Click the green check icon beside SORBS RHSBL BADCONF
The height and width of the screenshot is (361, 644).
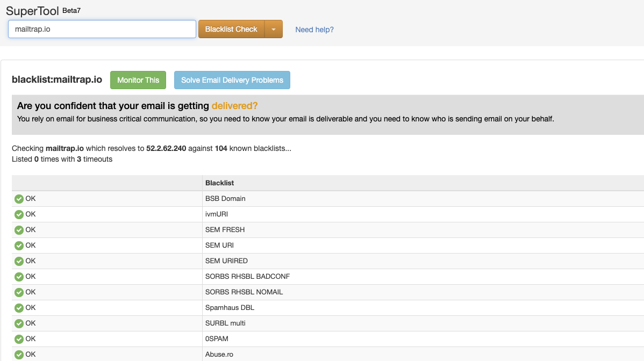19,277
